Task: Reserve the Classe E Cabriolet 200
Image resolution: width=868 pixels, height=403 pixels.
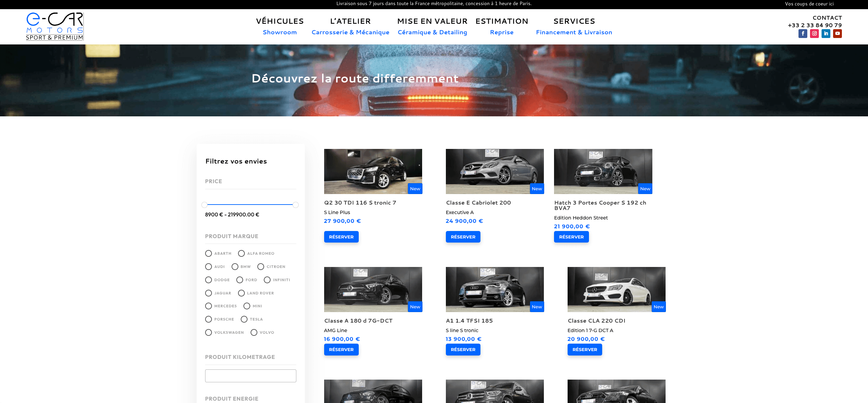Action: tap(463, 237)
